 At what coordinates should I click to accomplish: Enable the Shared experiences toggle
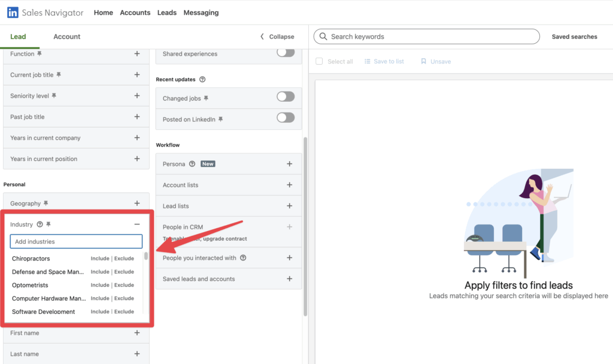click(x=286, y=53)
